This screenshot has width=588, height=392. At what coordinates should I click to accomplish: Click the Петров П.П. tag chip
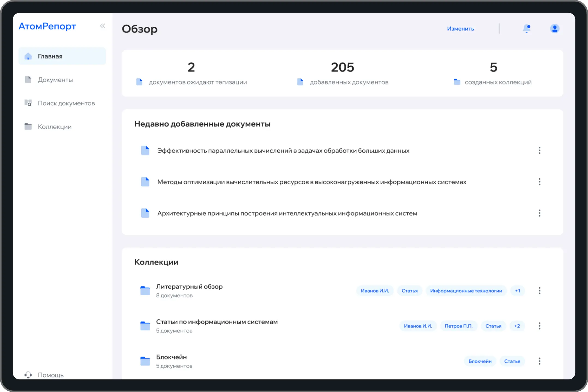coord(458,326)
